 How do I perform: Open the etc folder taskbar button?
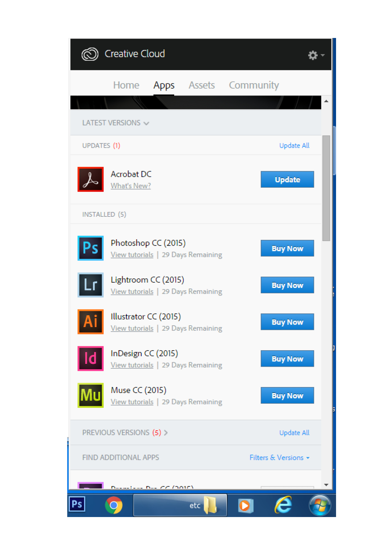180,505
